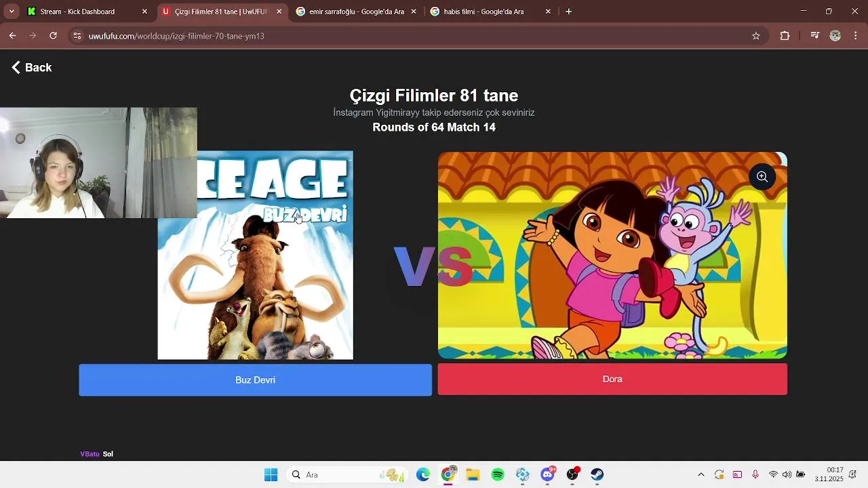
Task: Open site information icon in address bar
Action: (77, 36)
